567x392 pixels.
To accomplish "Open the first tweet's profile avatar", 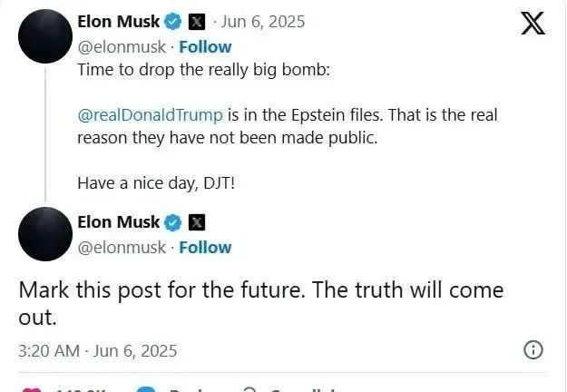I will tap(45, 36).
